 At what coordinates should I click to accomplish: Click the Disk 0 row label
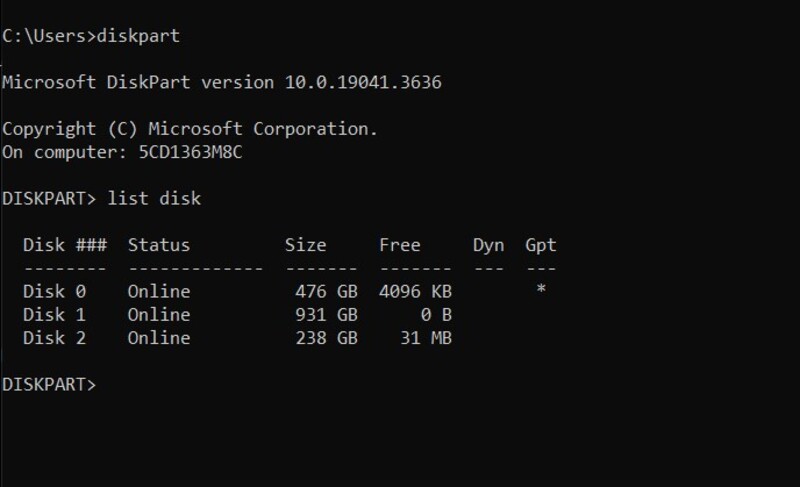pos(54,292)
